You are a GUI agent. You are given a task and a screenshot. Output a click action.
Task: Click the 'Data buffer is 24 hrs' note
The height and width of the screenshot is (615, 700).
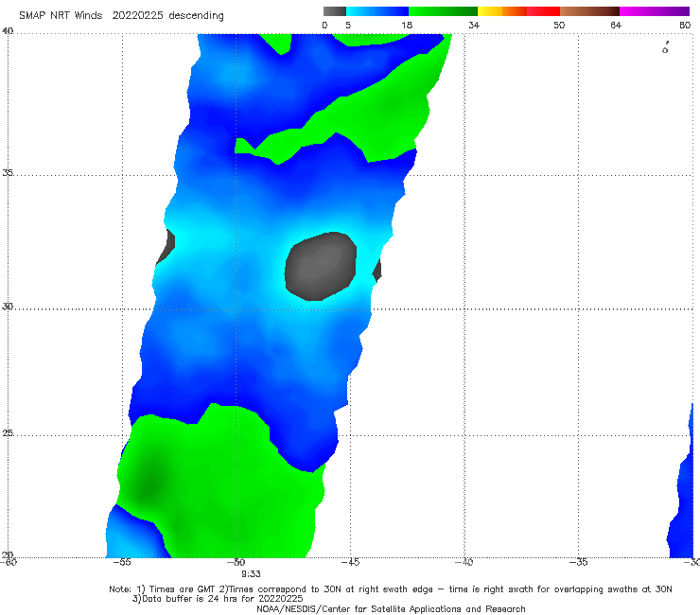point(218,599)
